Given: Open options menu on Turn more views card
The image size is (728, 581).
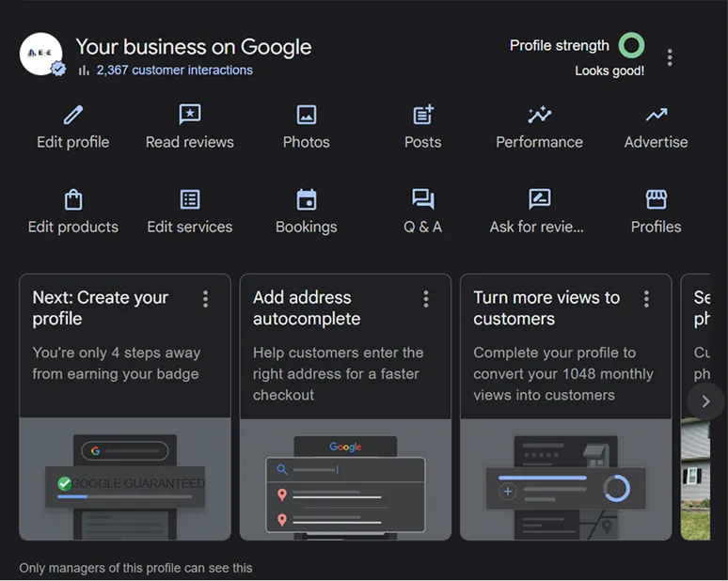Looking at the screenshot, I should point(646,299).
